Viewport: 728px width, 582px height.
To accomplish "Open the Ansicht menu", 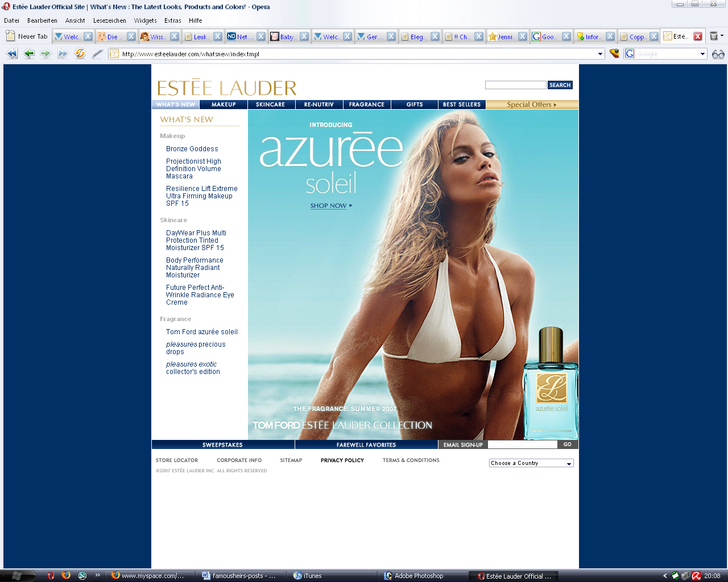I will point(75,20).
